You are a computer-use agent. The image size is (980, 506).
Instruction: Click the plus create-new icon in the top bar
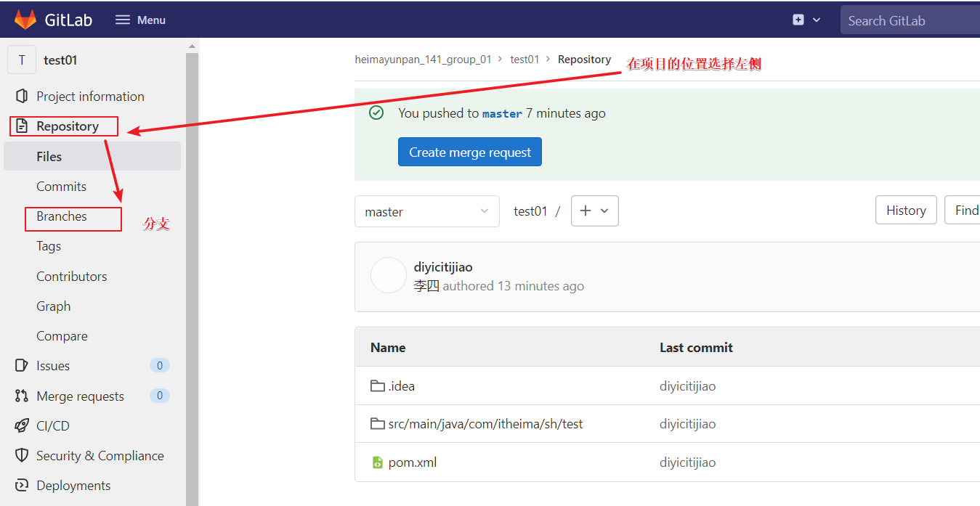(x=799, y=20)
